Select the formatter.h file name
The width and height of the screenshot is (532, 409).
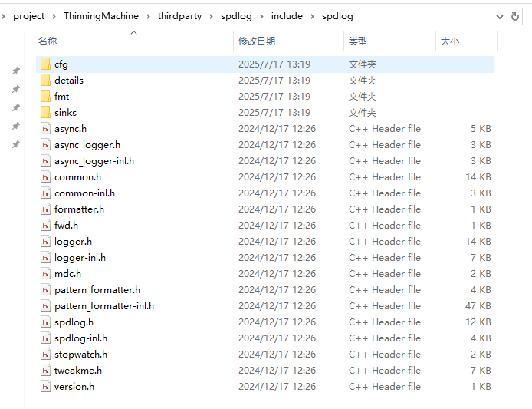click(x=79, y=209)
